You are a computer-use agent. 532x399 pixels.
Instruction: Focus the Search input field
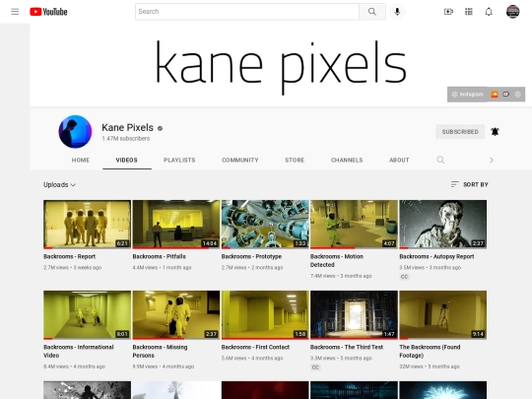click(247, 12)
